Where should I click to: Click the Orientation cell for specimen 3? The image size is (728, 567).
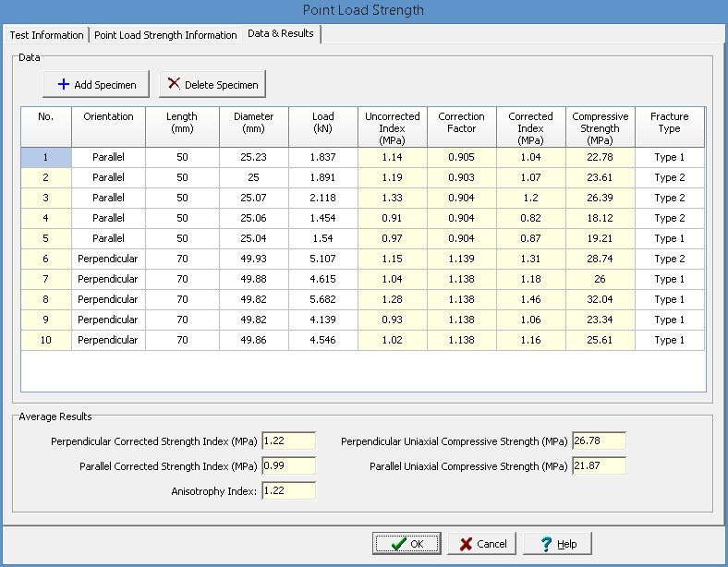tap(108, 198)
